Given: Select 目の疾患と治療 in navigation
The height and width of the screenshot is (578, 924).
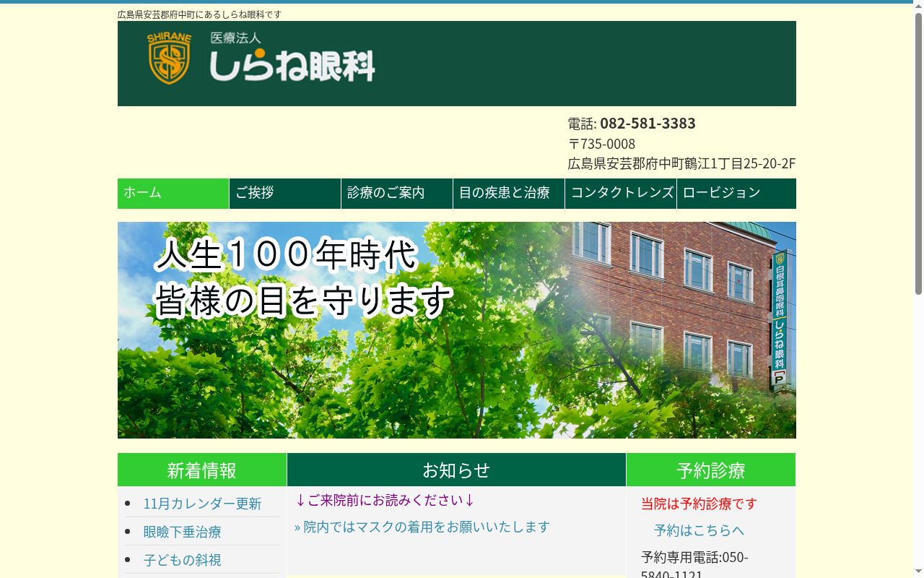Looking at the screenshot, I should [x=509, y=194].
